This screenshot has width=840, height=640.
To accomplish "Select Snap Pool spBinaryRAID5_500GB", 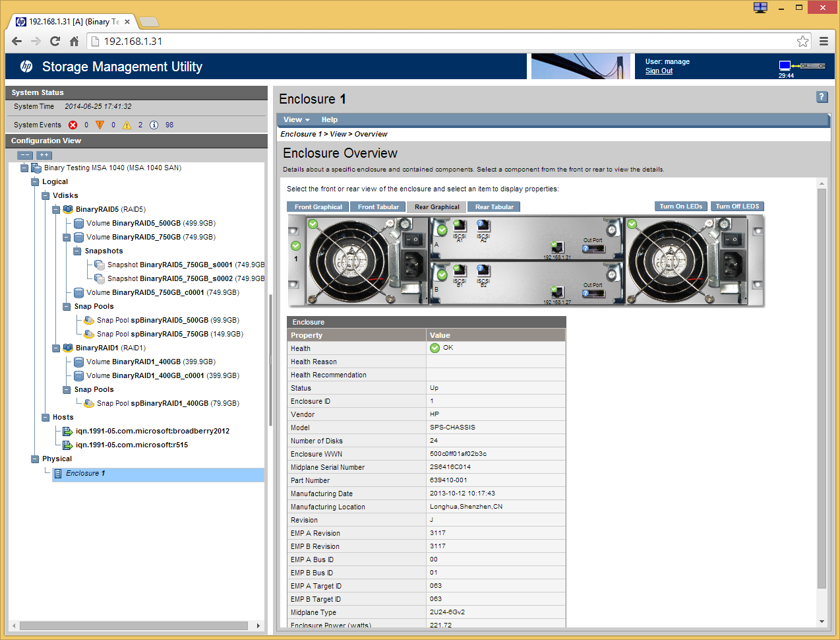I will tap(167, 320).
